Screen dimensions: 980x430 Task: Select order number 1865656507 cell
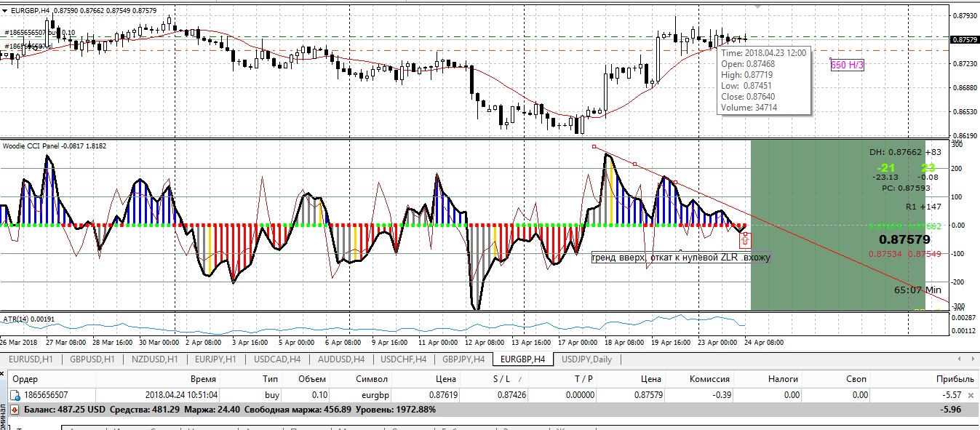(45, 395)
